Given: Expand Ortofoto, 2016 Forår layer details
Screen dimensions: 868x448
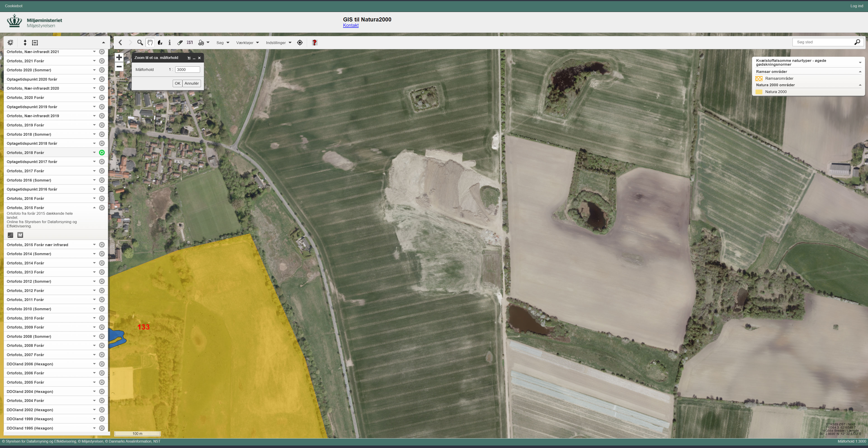Looking at the screenshot, I should pos(94,198).
